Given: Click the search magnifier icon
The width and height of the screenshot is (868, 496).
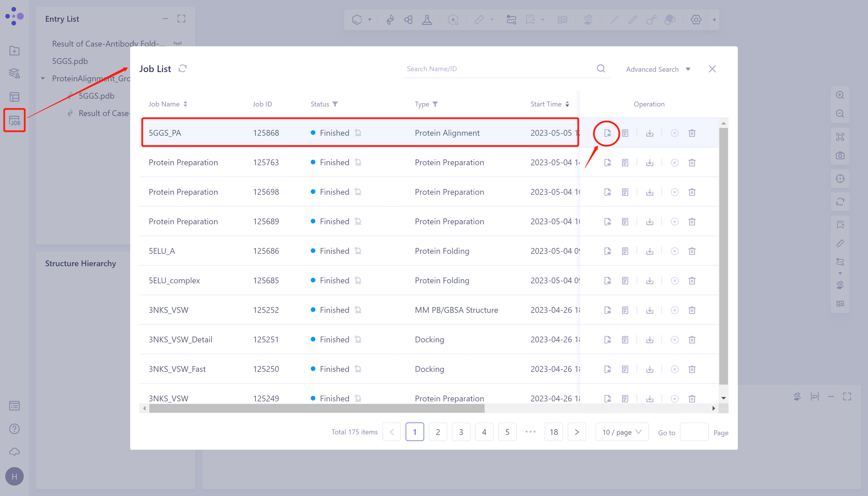Looking at the screenshot, I should tap(601, 69).
